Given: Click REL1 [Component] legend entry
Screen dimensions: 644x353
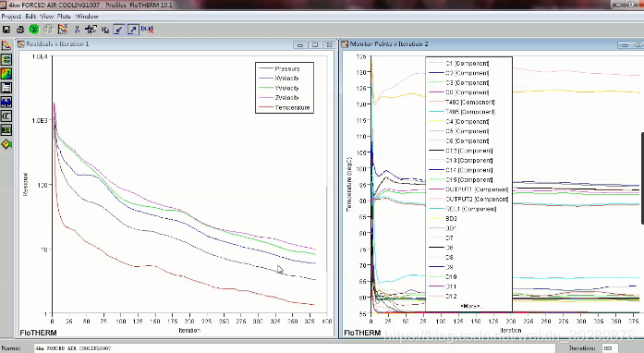Looking at the screenshot, I should (x=470, y=209).
